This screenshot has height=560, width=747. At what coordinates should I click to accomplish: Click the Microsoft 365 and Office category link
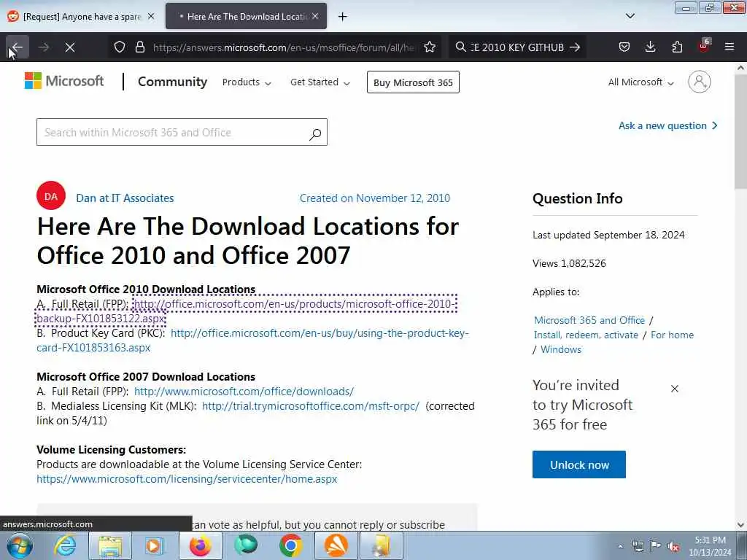[x=589, y=321]
